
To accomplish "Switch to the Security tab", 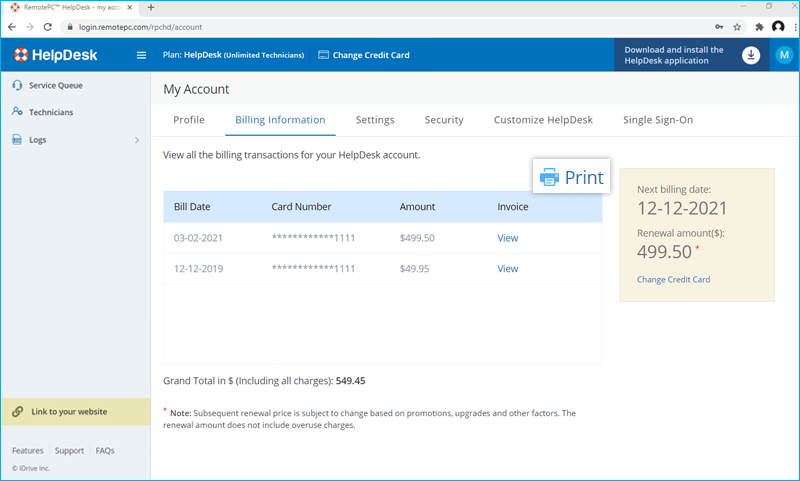I will pos(444,120).
